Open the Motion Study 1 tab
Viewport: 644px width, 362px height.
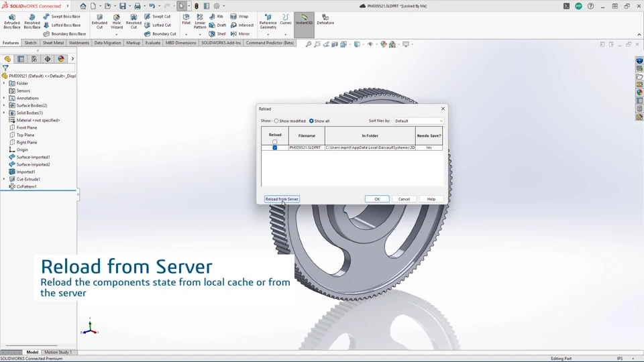pyautogui.click(x=58, y=352)
